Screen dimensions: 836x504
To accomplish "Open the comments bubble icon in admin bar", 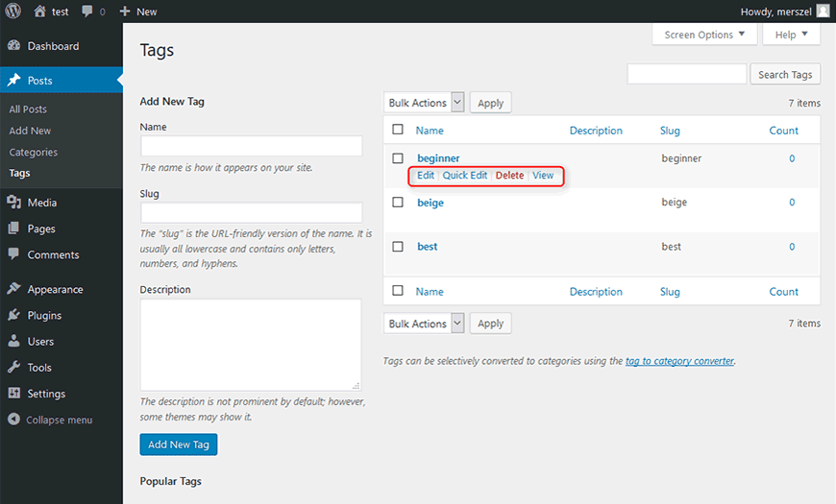I will click(x=86, y=12).
